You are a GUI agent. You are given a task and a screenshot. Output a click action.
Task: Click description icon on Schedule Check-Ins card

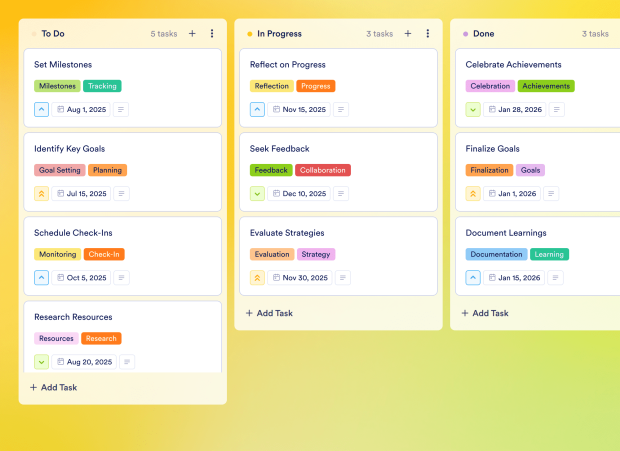[122, 278]
